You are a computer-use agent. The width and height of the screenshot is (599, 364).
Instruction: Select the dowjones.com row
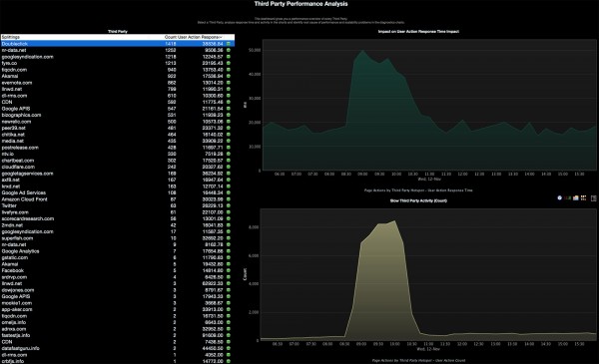click(x=117, y=290)
